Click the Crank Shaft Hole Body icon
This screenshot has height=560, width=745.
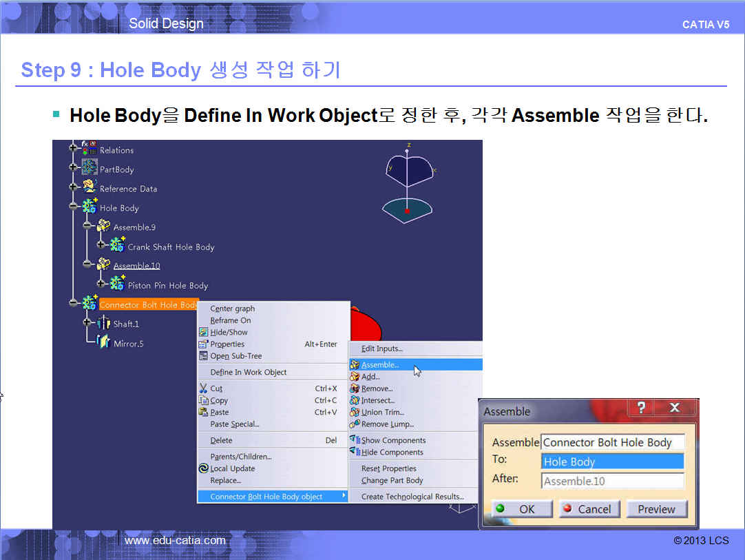pos(117,246)
